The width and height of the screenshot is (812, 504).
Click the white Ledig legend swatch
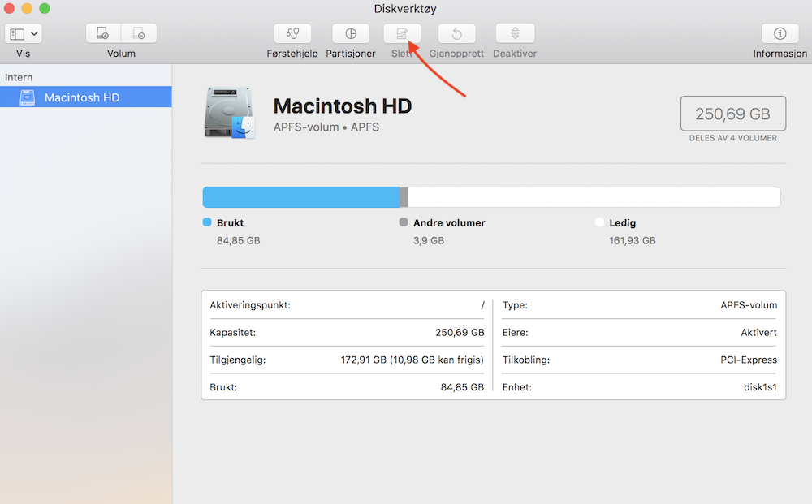pyautogui.click(x=599, y=222)
